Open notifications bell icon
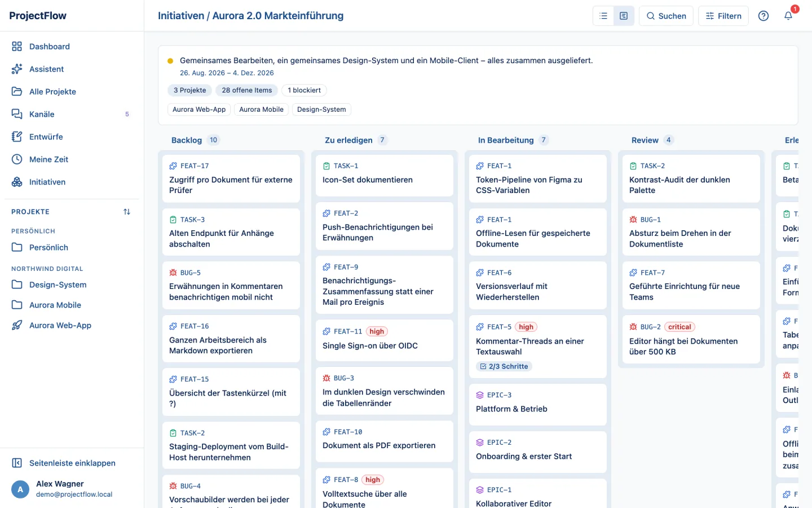The height and width of the screenshot is (508, 812). click(788, 16)
